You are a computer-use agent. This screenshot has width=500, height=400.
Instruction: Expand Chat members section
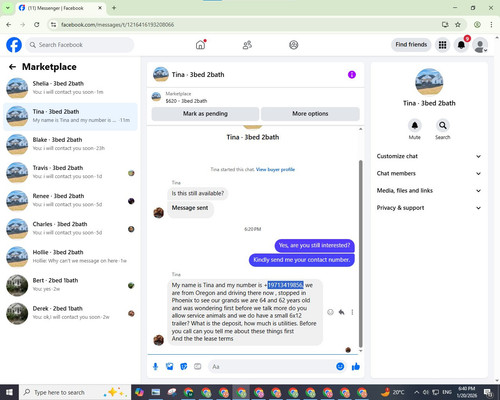pos(429,173)
